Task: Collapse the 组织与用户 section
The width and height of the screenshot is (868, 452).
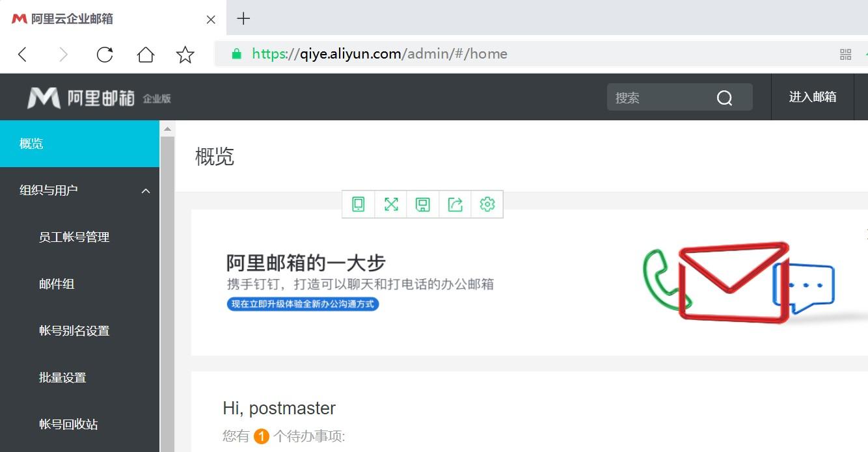Action: pos(79,191)
